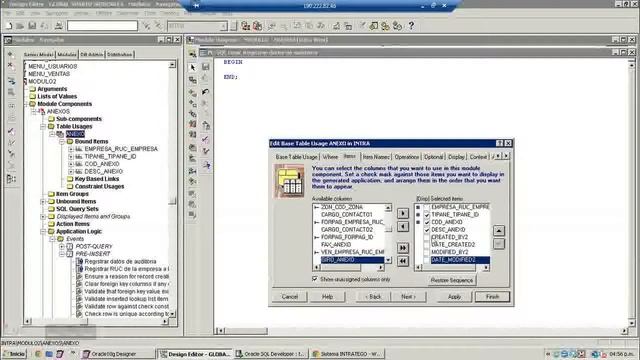
Task: Switch to Oracle SQL Developer in taskbar
Action: pyautogui.click(x=271, y=354)
